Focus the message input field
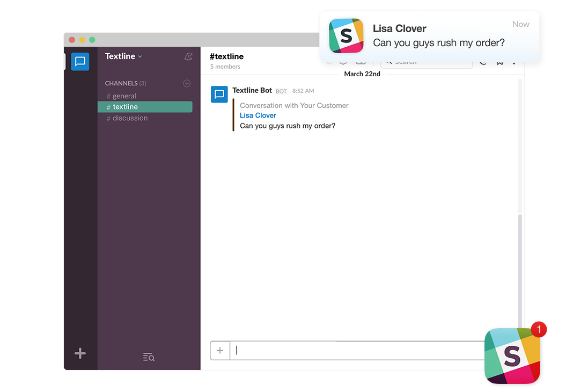 [356, 350]
